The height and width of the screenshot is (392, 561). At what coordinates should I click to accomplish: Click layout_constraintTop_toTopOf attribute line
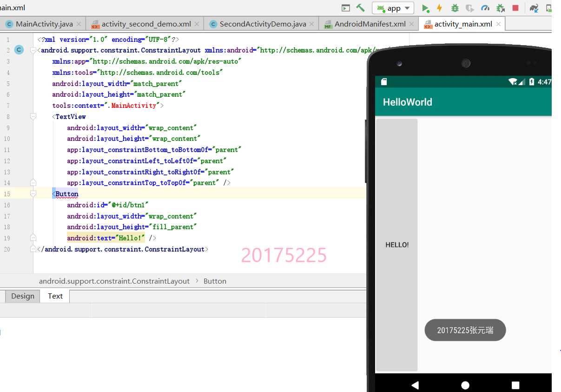[149, 183]
